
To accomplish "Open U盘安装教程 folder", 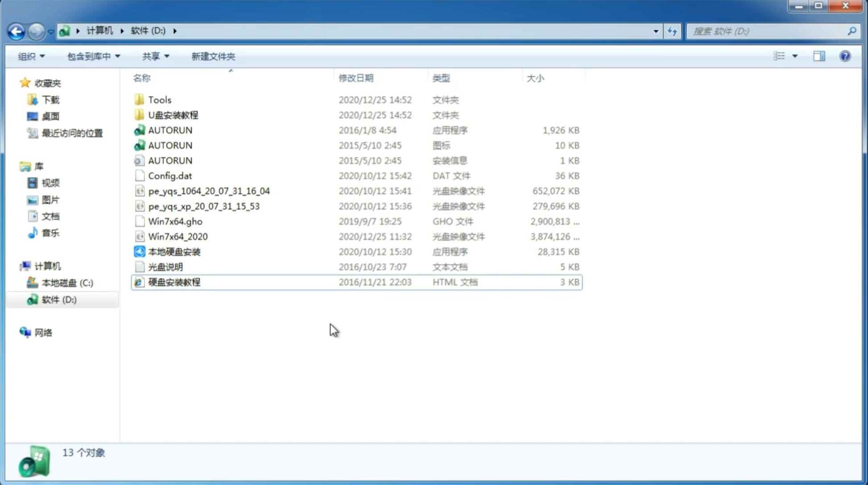I will [173, 115].
